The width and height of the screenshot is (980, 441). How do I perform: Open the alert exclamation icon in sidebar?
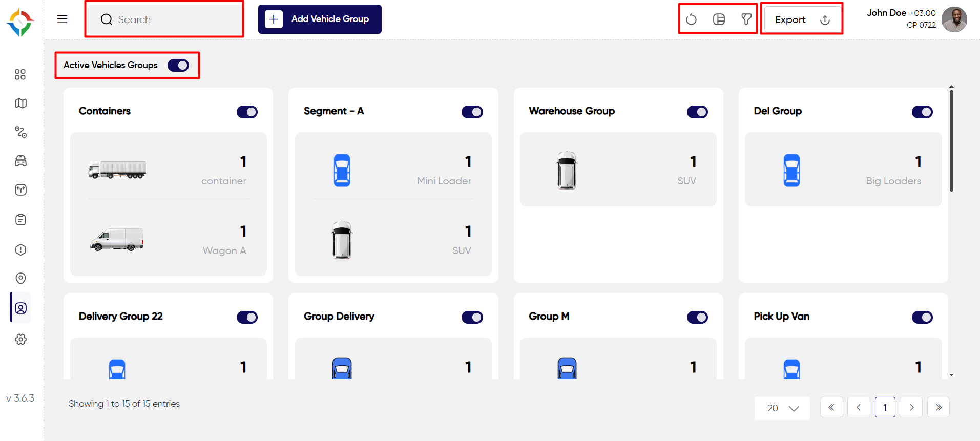pyautogui.click(x=20, y=249)
